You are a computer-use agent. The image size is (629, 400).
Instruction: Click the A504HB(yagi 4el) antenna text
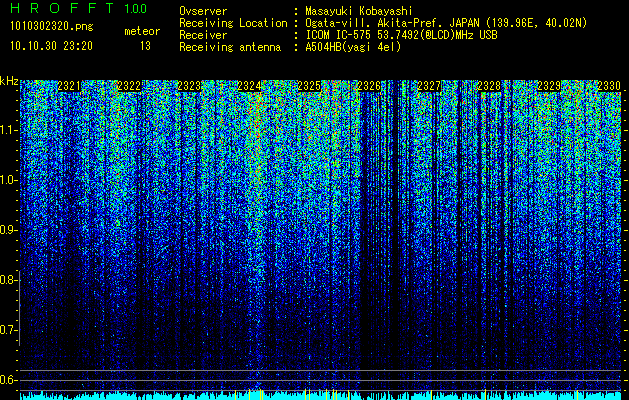pyautogui.click(x=353, y=47)
